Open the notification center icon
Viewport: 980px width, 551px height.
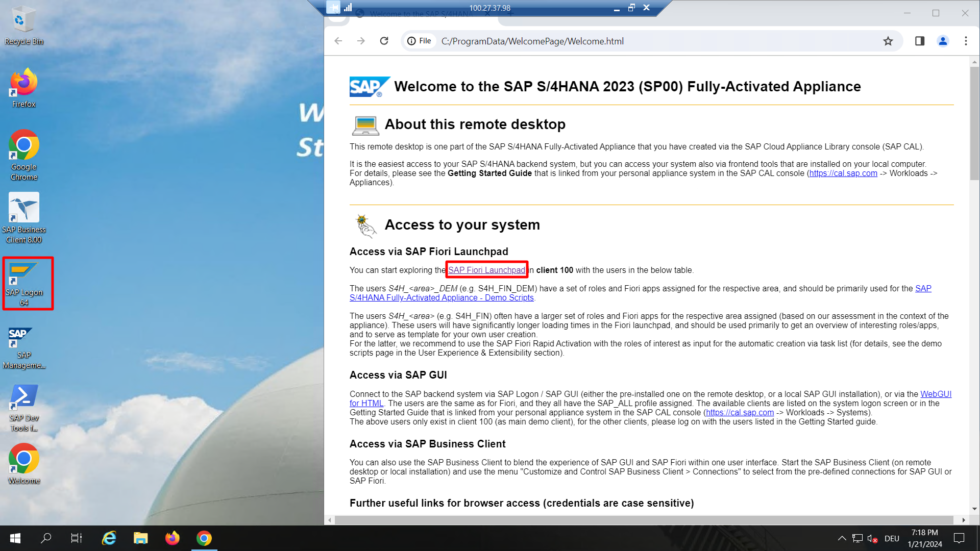pos(959,538)
